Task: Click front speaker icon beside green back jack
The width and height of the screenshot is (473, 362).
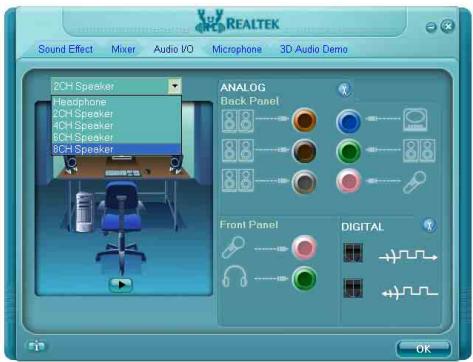Action: tap(419, 151)
